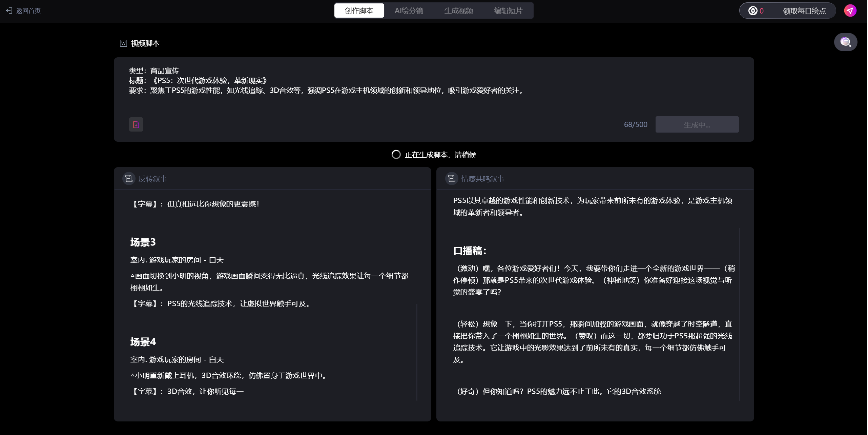
Task: Click the 情感共鸣叙事 script icon
Action: [x=452, y=178]
